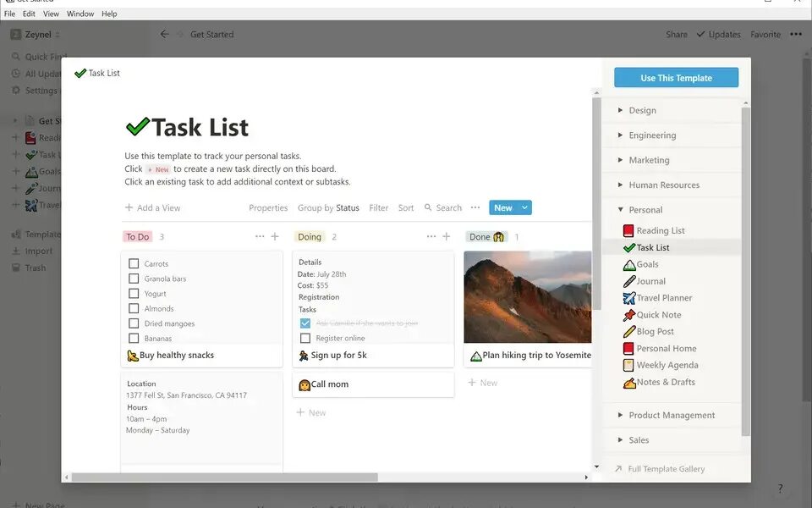Click the Favorite button in top bar
812x508 pixels.
tap(765, 34)
